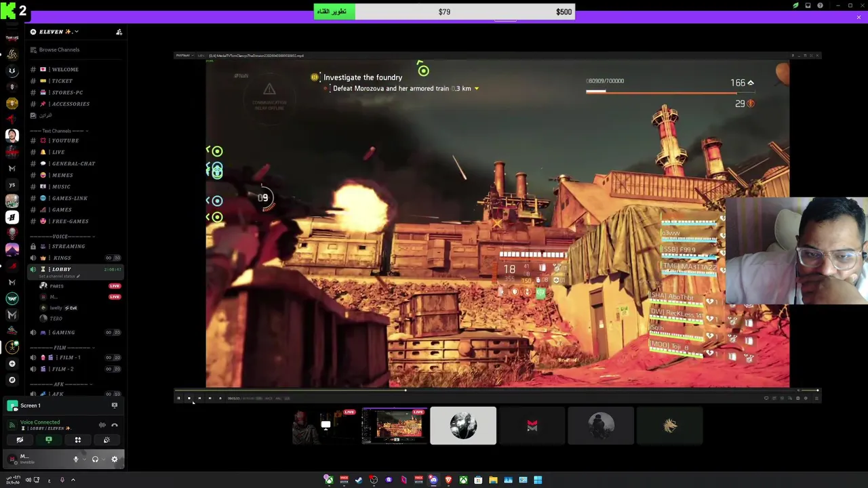Stop streaming Screen 1 icon
868x488 pixels.
[115, 405]
